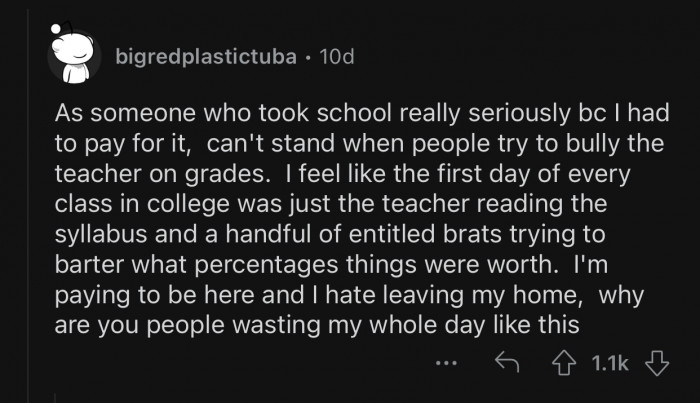Click the Snoo avatar of bigredplastictuba
Screen dimensions: 700x403
[74, 57]
